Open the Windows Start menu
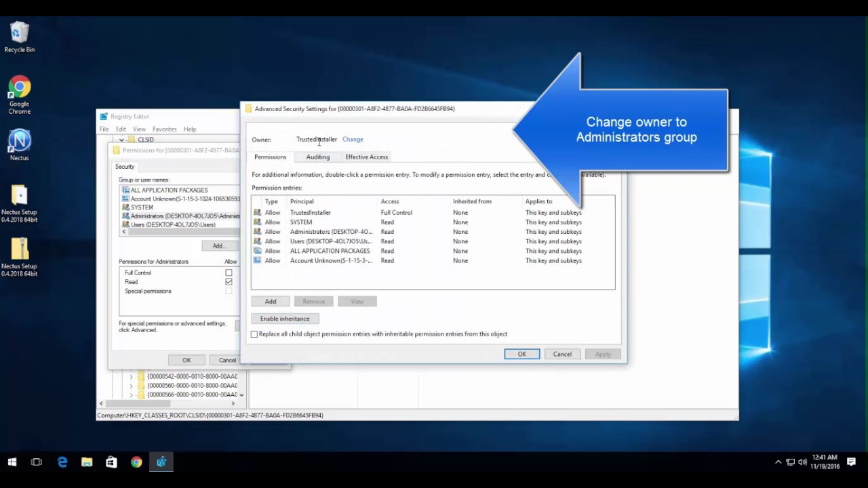Image resolution: width=868 pixels, height=488 pixels. [x=12, y=462]
